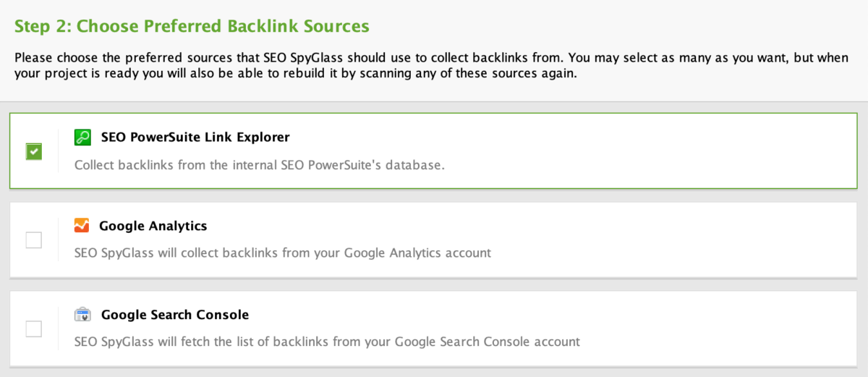The image size is (868, 377).
Task: Select the Google Analytics source title
Action: click(x=153, y=226)
